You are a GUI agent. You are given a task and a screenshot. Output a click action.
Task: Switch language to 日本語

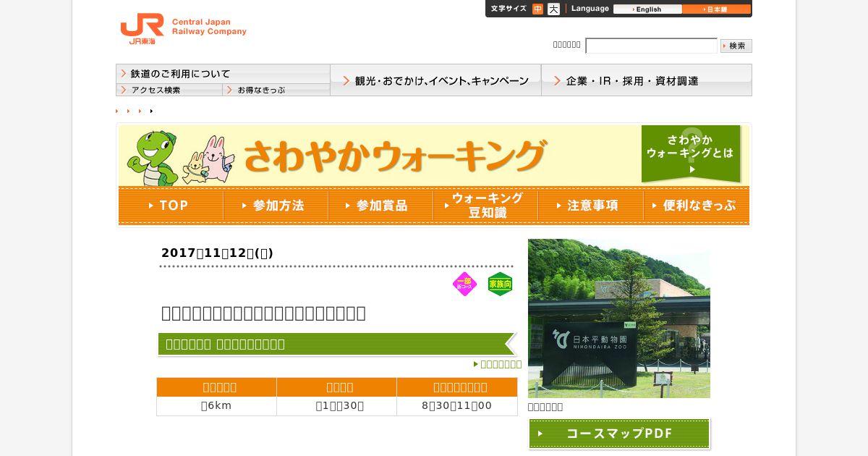pyautogui.click(x=716, y=9)
